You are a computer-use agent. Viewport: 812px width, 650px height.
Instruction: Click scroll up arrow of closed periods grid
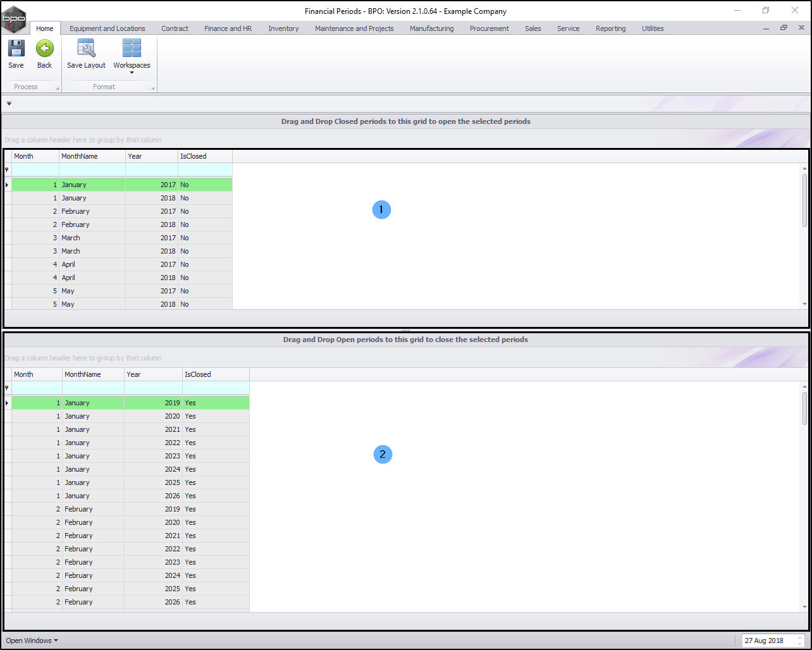click(x=804, y=386)
